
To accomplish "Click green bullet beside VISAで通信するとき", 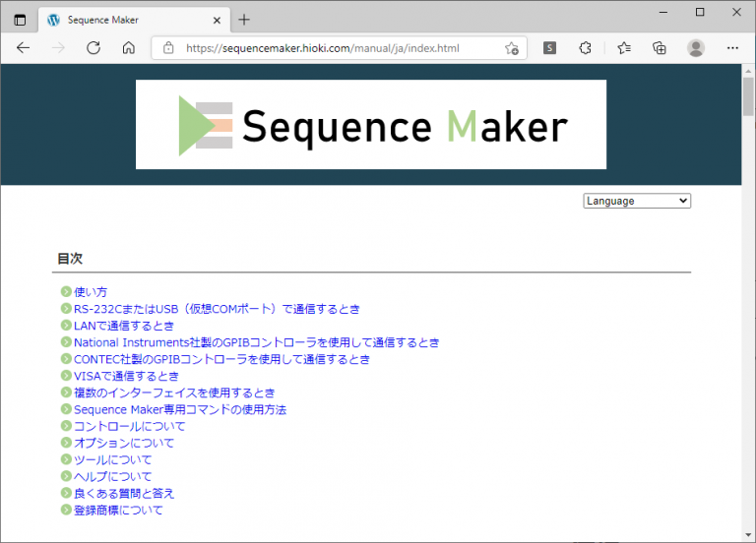I will 66,376.
